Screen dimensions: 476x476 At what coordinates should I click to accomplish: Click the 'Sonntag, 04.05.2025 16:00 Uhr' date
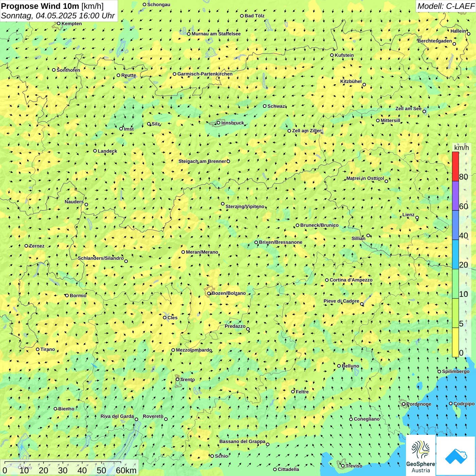(x=58, y=16)
